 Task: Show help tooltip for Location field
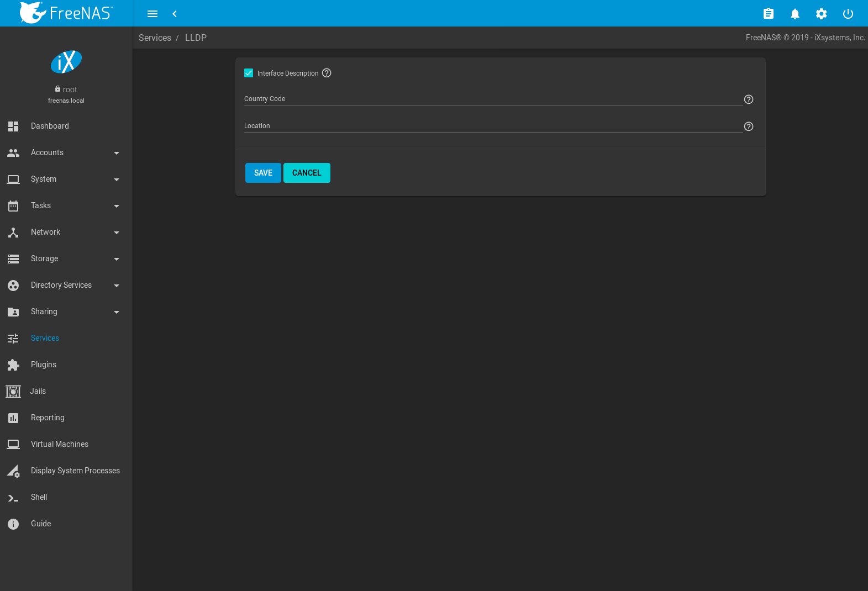748,126
